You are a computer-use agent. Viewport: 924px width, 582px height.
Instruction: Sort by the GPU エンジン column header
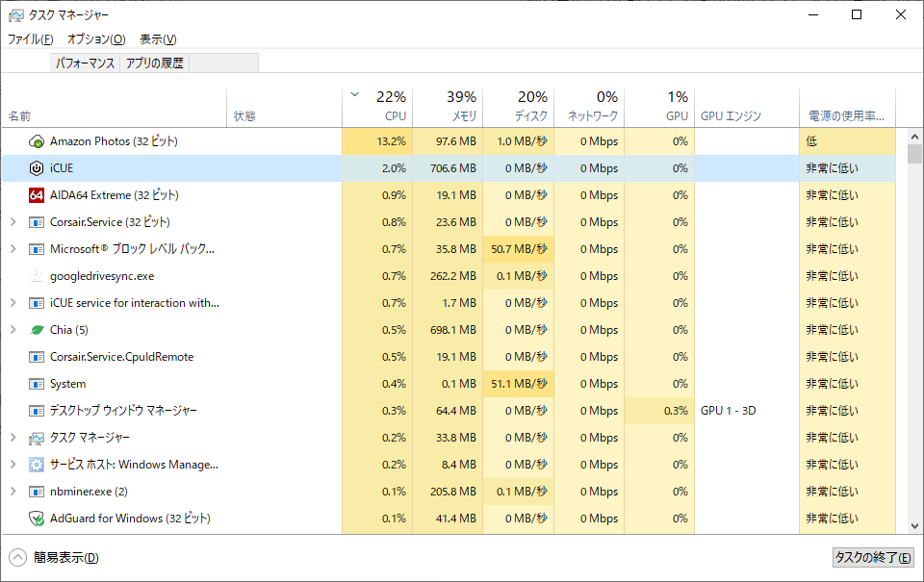tap(747, 107)
